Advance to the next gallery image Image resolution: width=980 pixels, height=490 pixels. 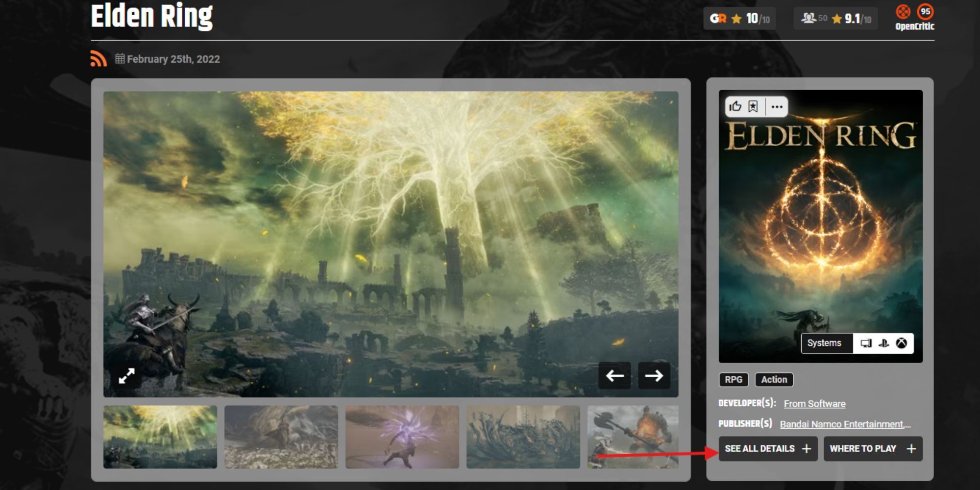point(654,376)
